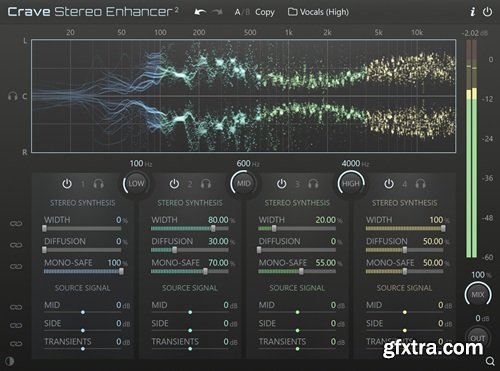Click band 3 Transients gain slider dot

point(297,349)
